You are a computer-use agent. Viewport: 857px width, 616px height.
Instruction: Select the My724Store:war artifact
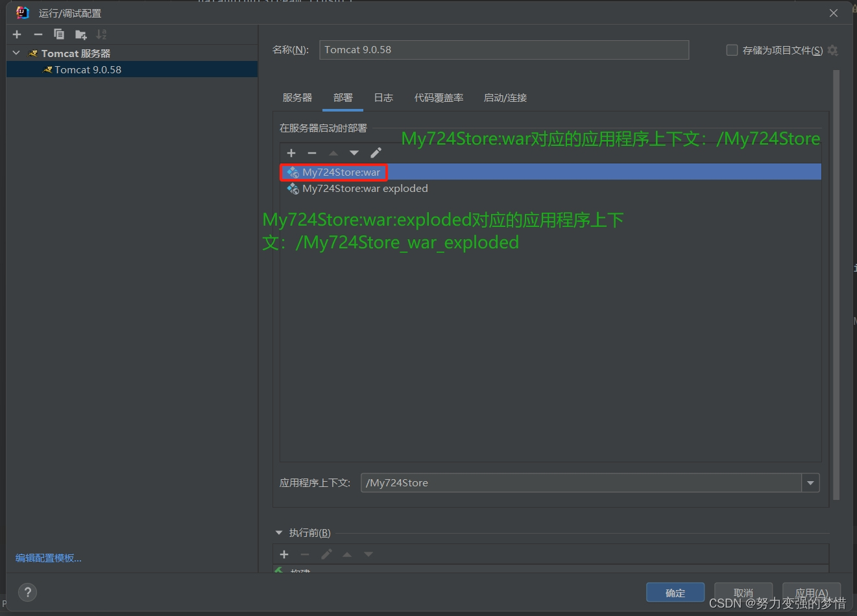[x=551, y=172]
